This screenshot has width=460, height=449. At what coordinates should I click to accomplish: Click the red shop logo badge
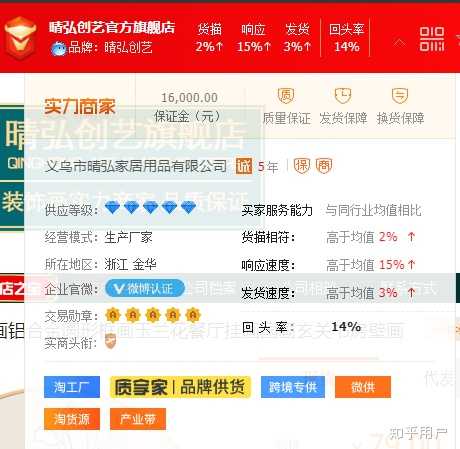20,38
